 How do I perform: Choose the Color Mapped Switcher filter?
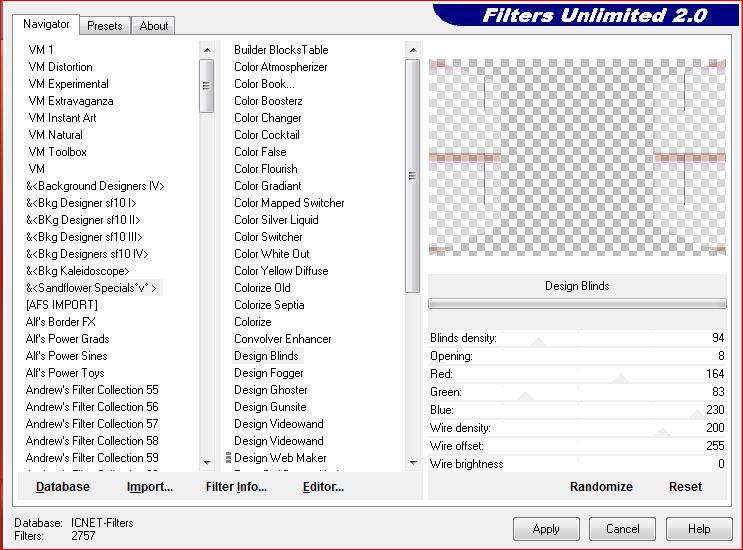click(289, 203)
